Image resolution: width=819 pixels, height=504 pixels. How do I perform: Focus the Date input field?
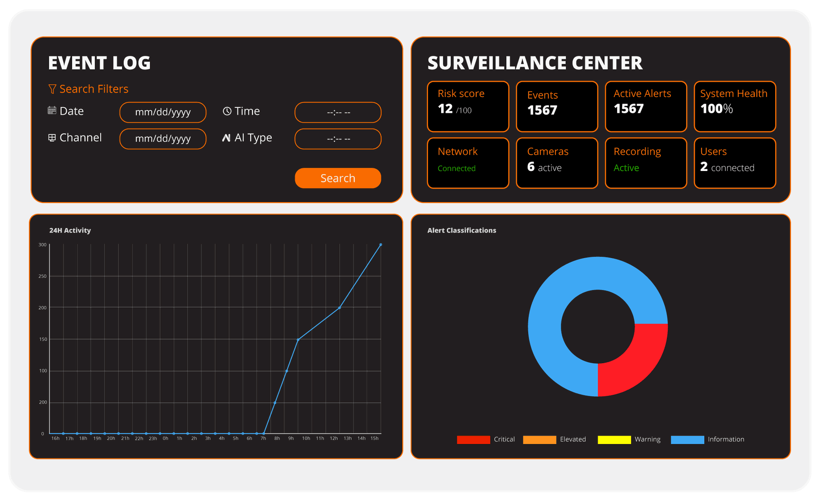tap(163, 112)
